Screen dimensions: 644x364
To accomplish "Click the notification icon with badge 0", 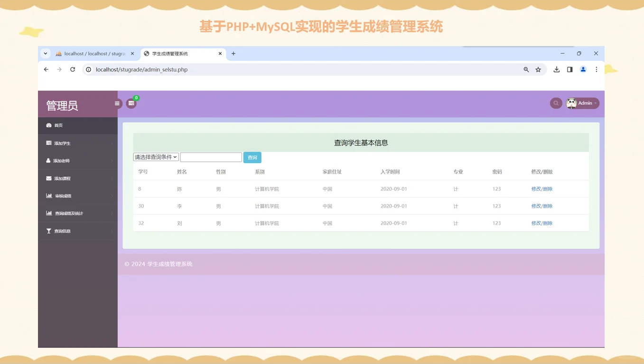I will pos(131,103).
